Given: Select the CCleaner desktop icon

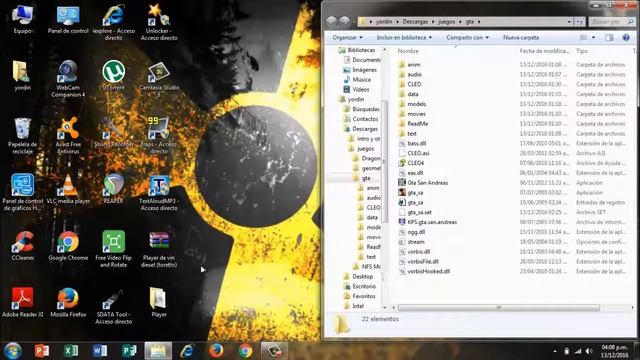Looking at the screenshot, I should [22, 246].
